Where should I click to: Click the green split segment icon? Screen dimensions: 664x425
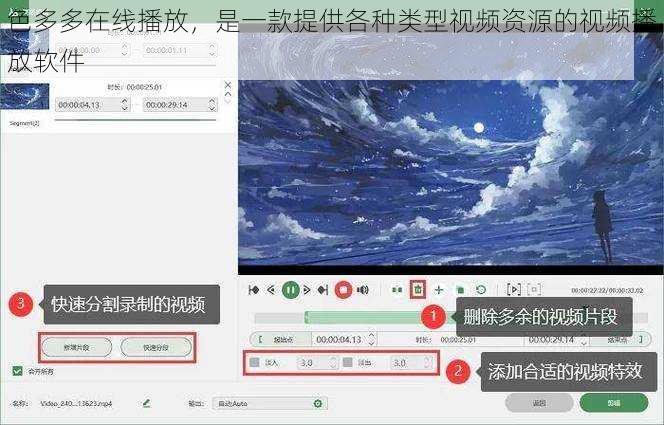click(x=397, y=290)
